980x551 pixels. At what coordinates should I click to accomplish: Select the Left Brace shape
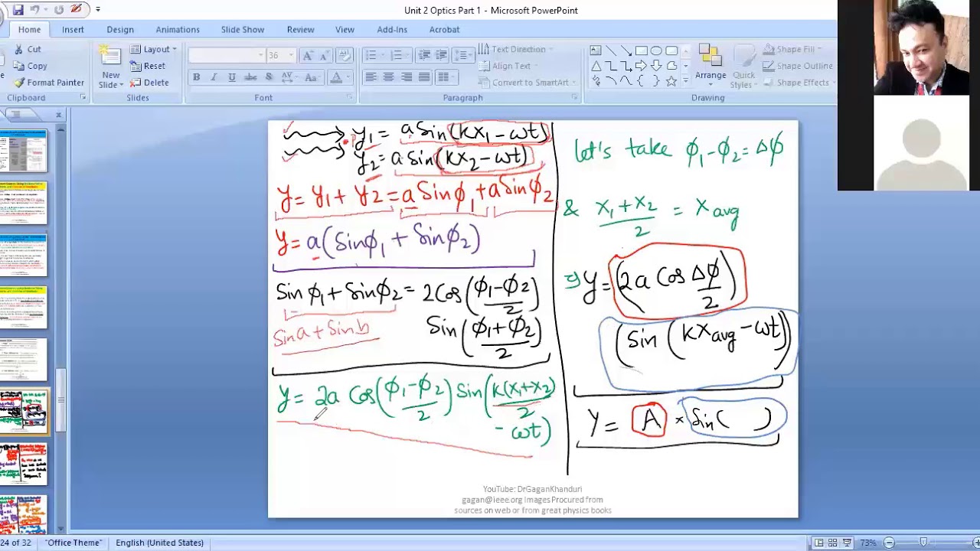click(641, 81)
